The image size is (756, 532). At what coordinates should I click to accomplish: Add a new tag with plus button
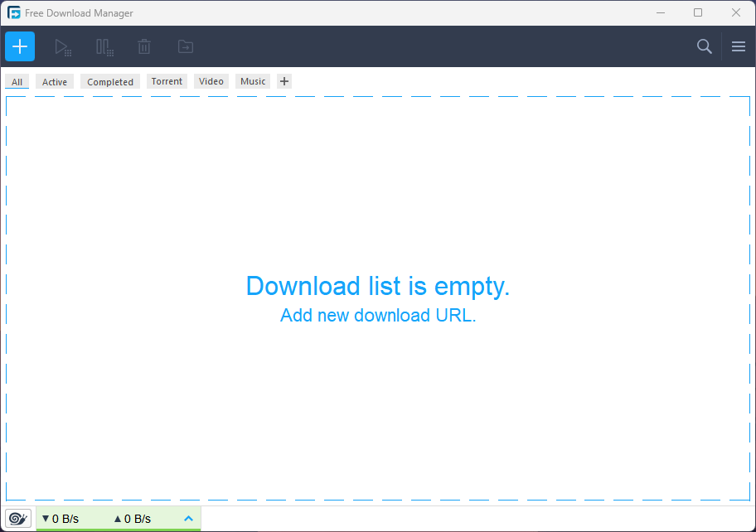coord(284,81)
